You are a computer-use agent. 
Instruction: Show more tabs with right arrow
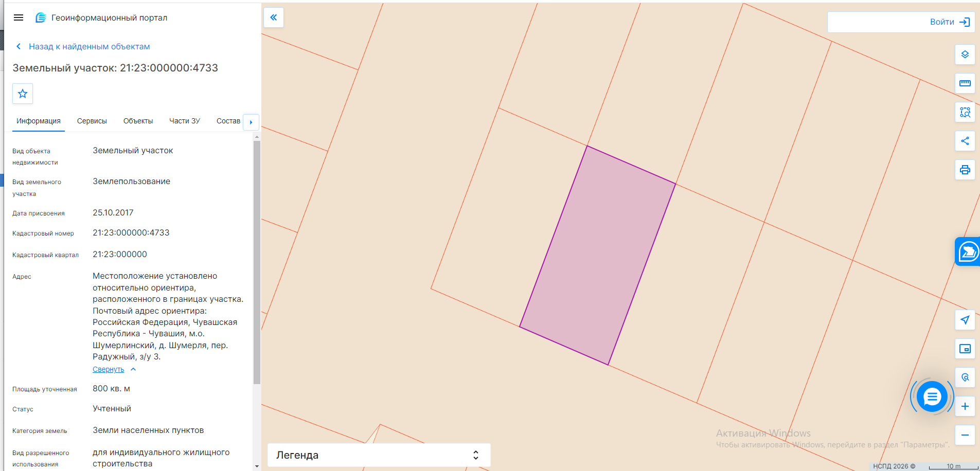[251, 122]
